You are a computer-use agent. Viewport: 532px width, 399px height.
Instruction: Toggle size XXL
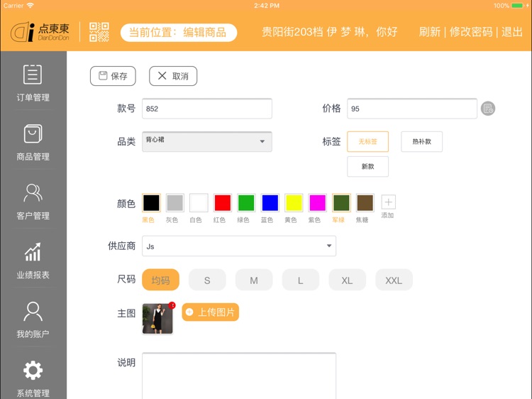pos(394,280)
